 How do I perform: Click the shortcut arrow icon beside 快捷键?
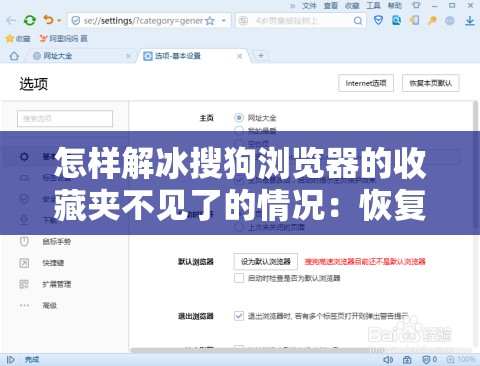[24, 263]
